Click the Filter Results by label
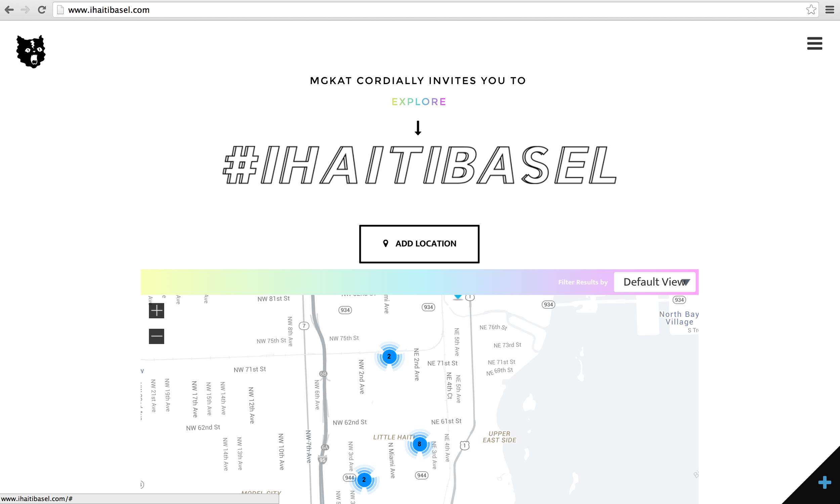Image resolution: width=840 pixels, height=504 pixels. (583, 282)
